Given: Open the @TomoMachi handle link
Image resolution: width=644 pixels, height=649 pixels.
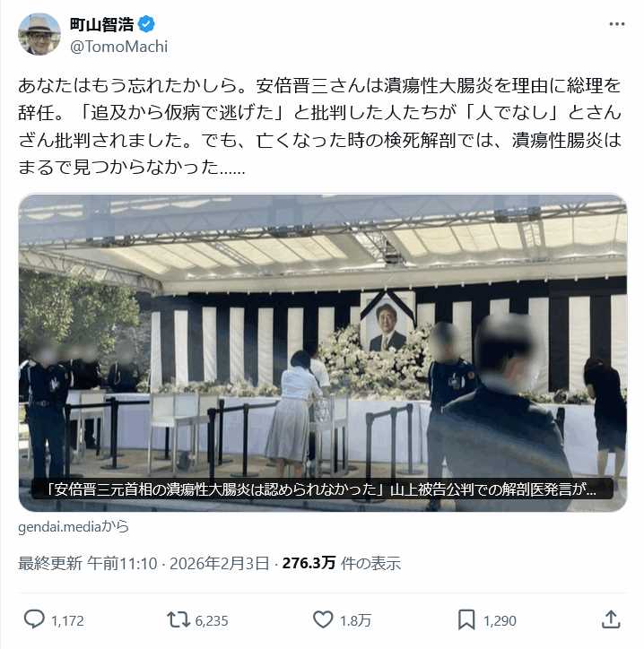Looking at the screenshot, I should tap(119, 47).
